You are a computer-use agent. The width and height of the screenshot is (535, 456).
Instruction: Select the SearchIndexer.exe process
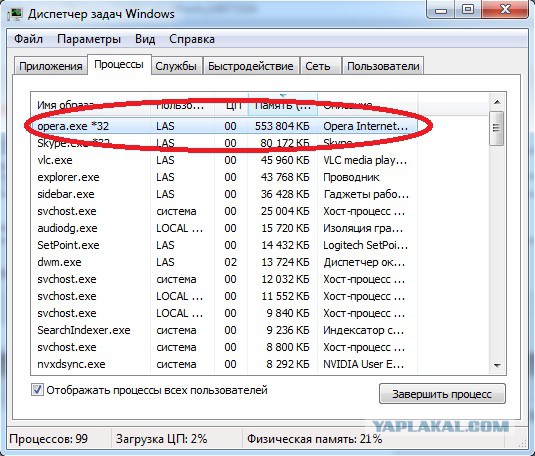225,330
